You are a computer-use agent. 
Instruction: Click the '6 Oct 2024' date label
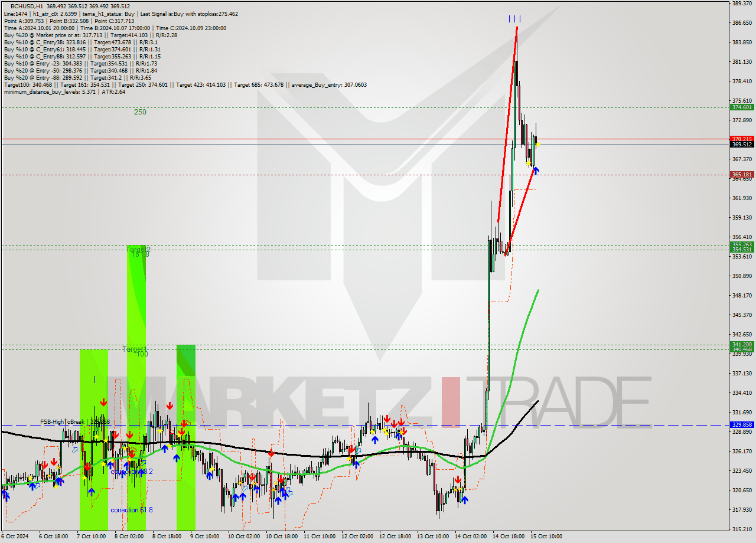(15, 537)
